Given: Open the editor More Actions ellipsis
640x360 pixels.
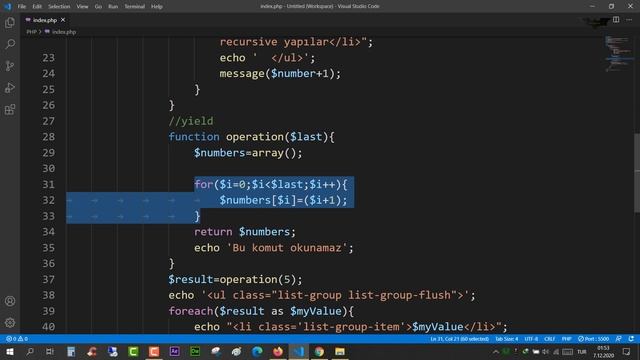Looking at the screenshot, I should (x=629, y=20).
